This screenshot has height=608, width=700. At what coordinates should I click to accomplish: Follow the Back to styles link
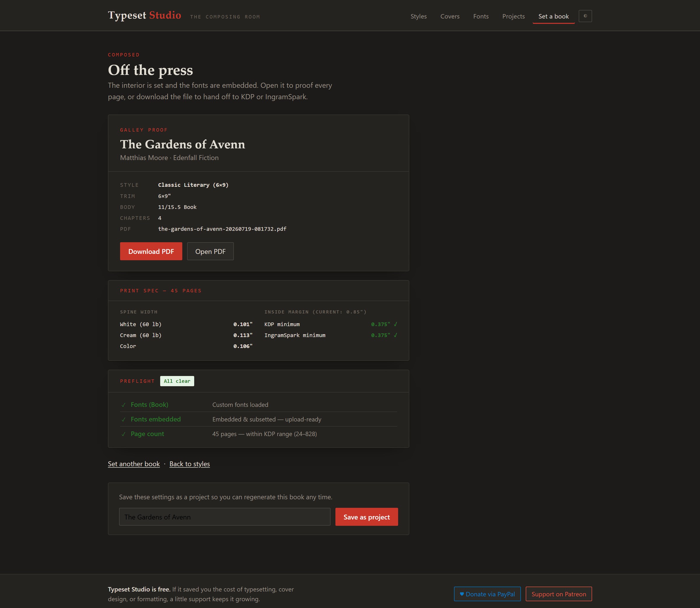click(x=190, y=464)
